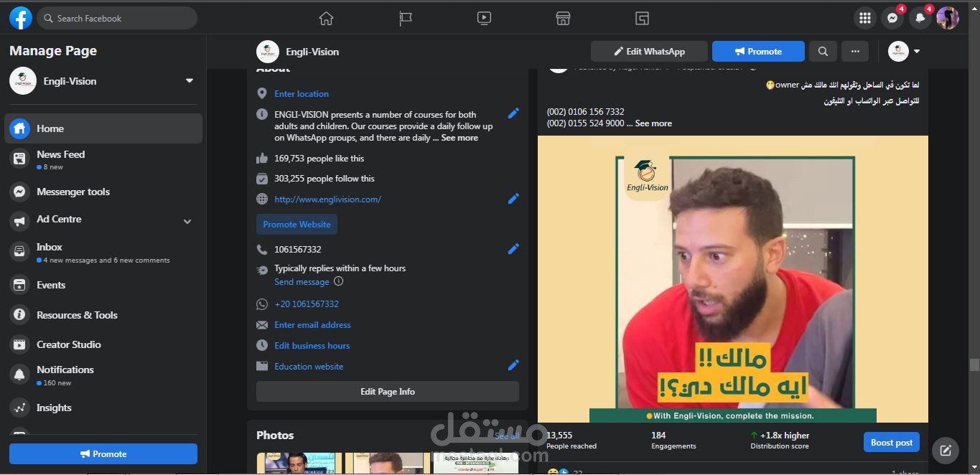This screenshot has height=475, width=980.
Task: Expand description with See more
Action: point(459,138)
